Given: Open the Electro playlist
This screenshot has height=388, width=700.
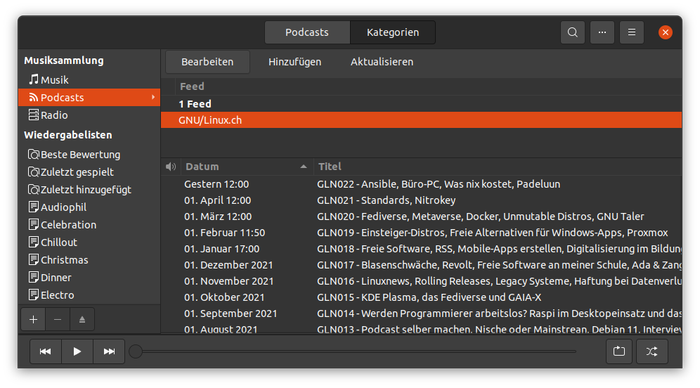Looking at the screenshot, I should (89, 295).
